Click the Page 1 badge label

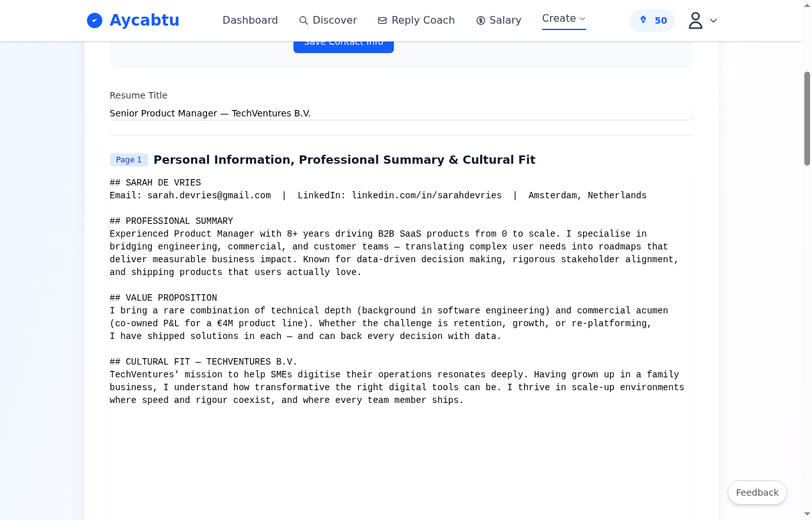[129, 160]
